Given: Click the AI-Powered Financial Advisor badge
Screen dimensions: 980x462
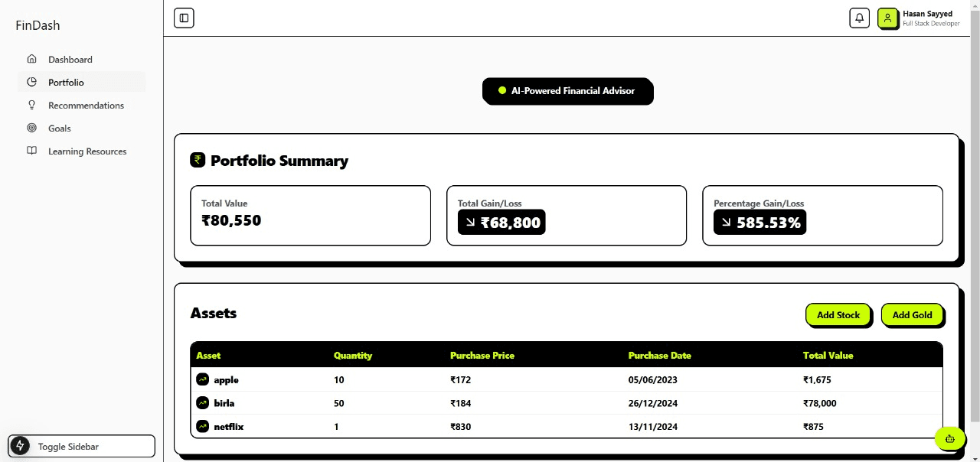Looking at the screenshot, I should click(567, 91).
